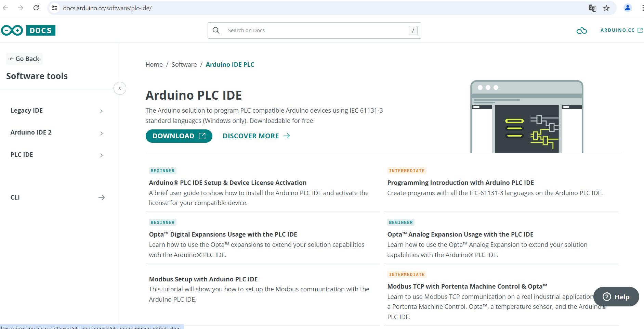Open the CLI arrow link
644x329 pixels.
102,198
